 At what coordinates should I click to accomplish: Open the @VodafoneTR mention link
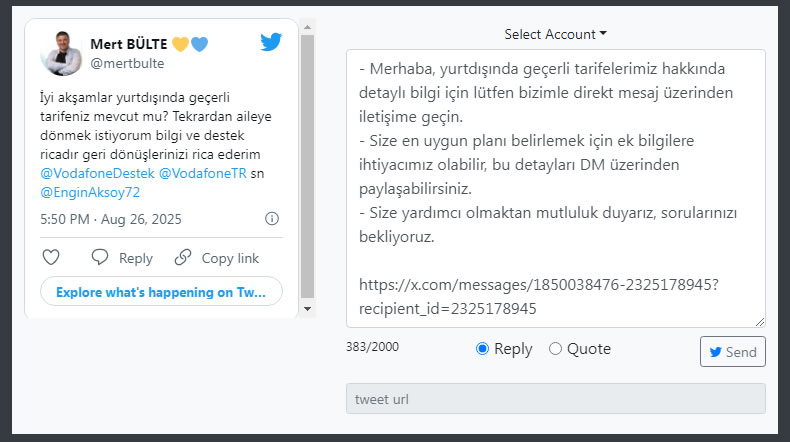pos(202,174)
